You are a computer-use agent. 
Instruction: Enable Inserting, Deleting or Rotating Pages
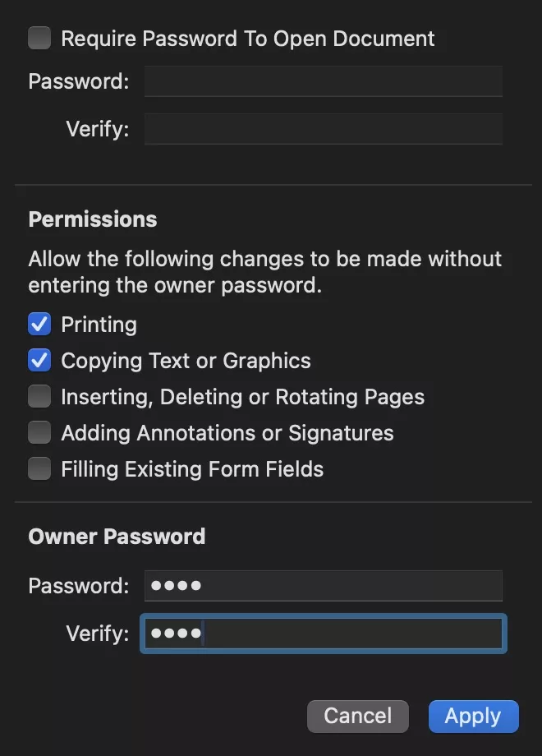tap(39, 396)
